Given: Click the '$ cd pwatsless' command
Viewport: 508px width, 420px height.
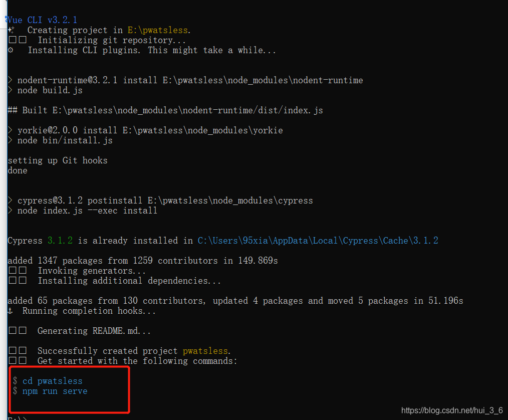Looking at the screenshot, I should point(48,381).
